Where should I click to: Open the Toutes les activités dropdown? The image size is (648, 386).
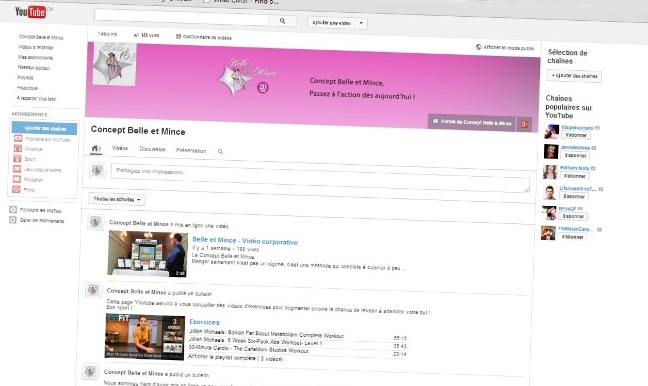tap(117, 199)
